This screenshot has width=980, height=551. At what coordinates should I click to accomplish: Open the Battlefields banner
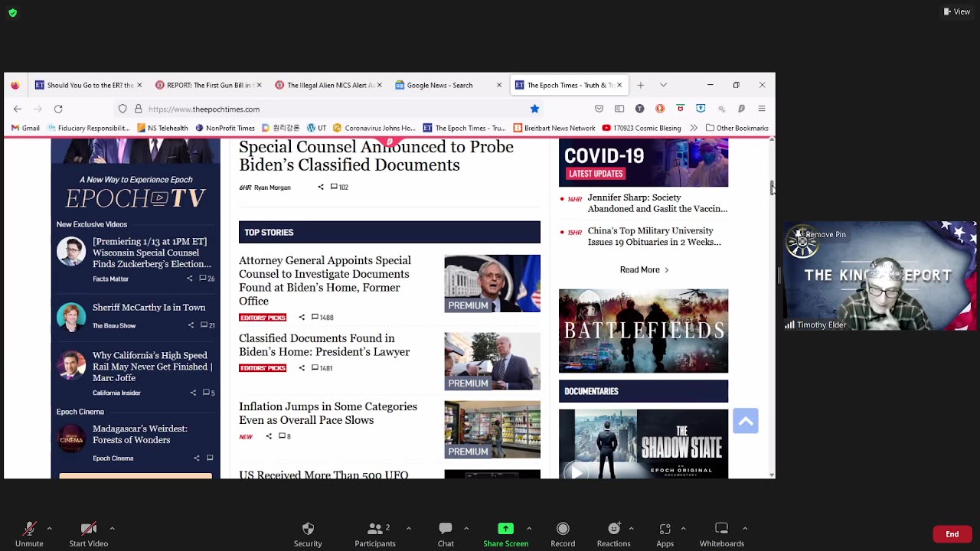pyautogui.click(x=643, y=331)
